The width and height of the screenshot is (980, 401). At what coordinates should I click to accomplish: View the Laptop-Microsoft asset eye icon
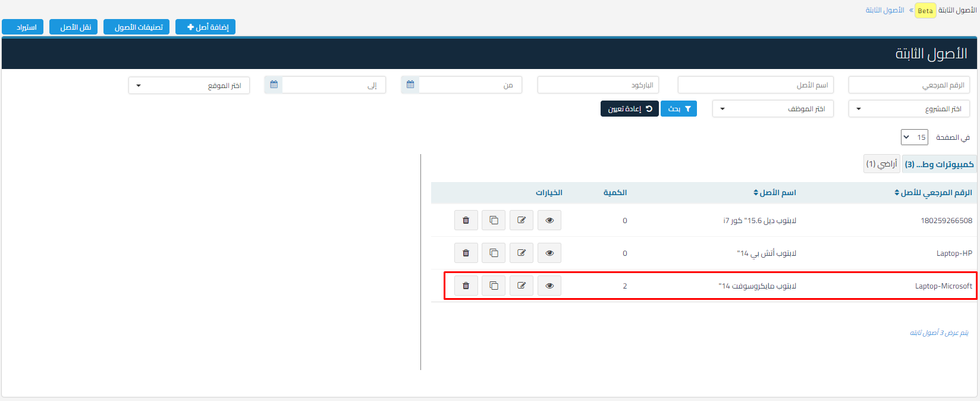click(549, 286)
